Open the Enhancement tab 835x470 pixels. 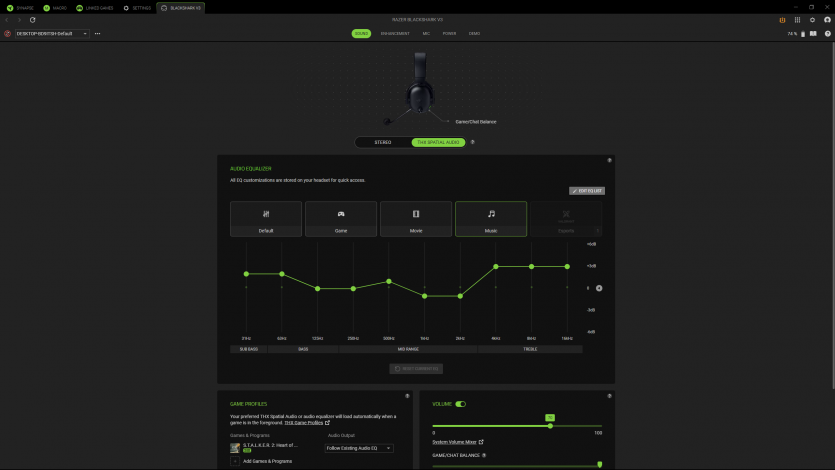[395, 33]
